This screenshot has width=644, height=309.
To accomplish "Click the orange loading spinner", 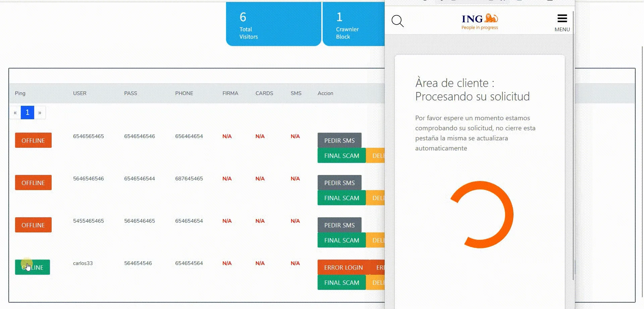I will click(x=482, y=214).
